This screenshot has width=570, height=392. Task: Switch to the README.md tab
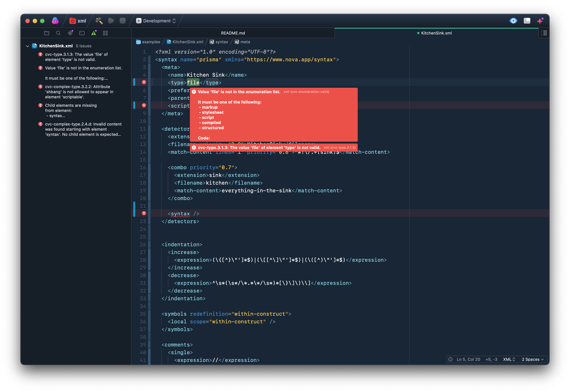(233, 33)
